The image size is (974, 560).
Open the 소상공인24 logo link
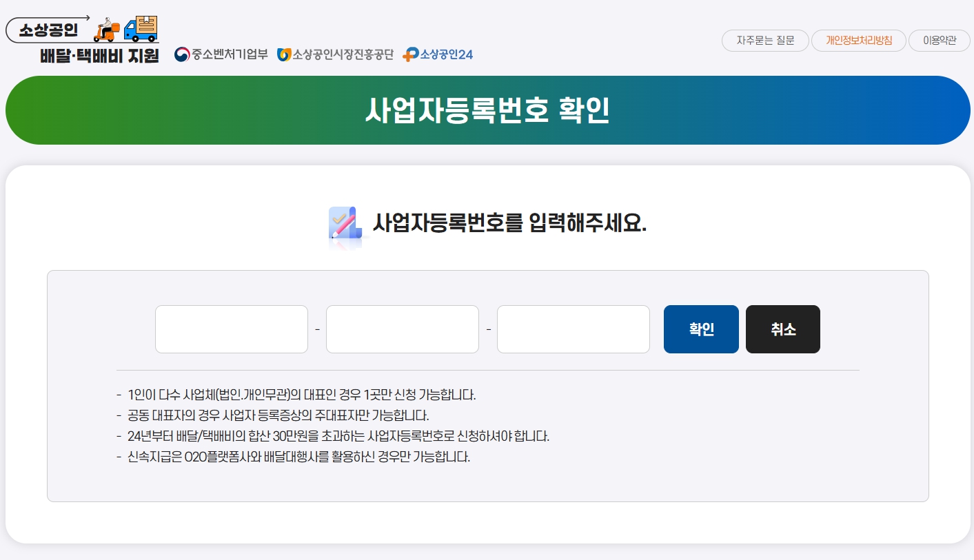(438, 54)
